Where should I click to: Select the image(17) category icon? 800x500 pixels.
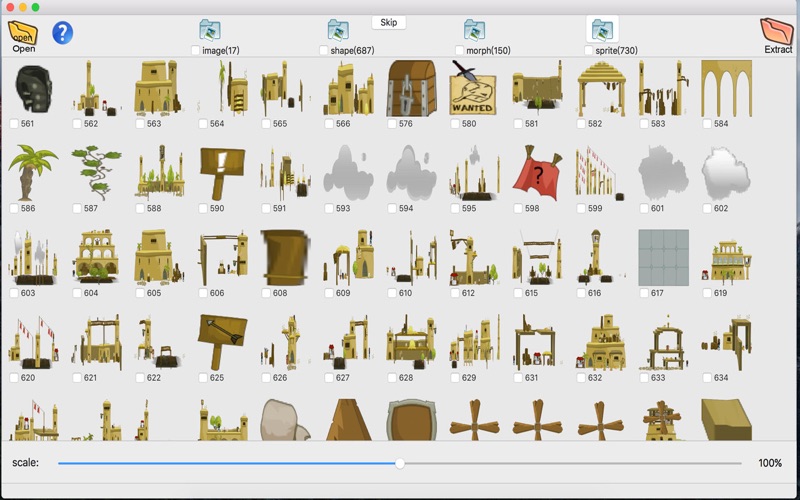tap(210, 30)
